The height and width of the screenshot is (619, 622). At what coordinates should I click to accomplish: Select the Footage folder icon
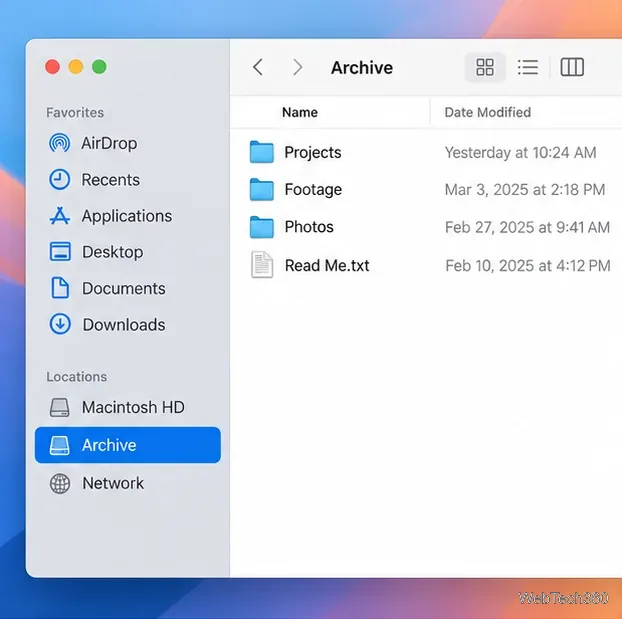pos(261,189)
